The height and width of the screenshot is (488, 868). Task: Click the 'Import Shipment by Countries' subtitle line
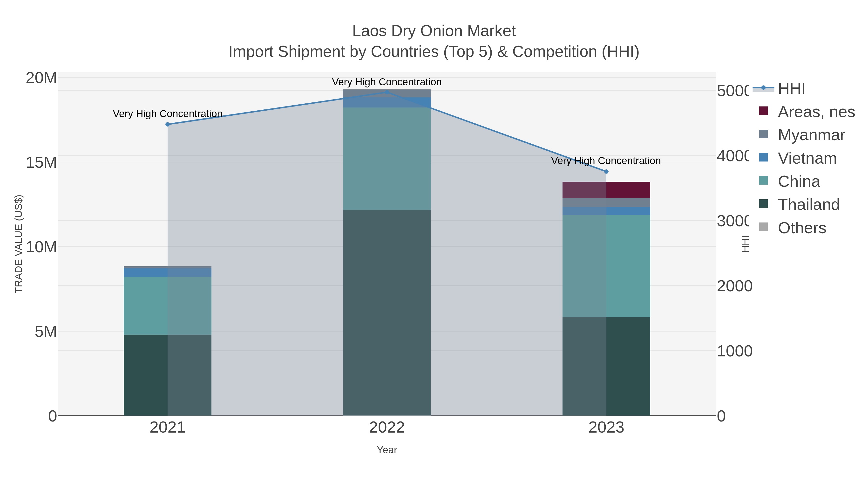tap(434, 52)
